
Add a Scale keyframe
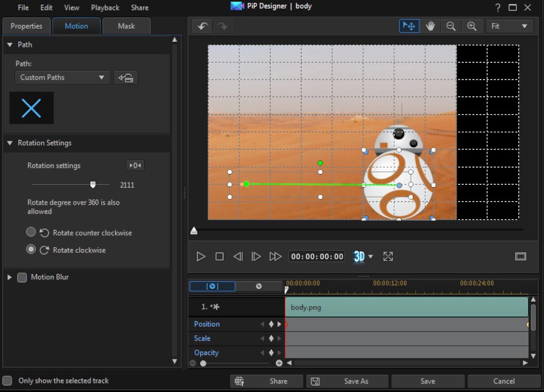click(x=271, y=338)
